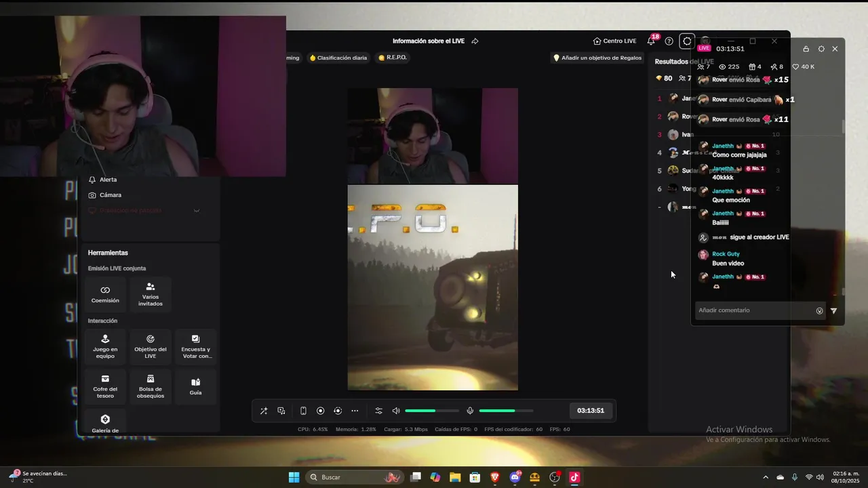Click the 03:13:51 stream timer button
The image size is (868, 488).
tap(591, 411)
